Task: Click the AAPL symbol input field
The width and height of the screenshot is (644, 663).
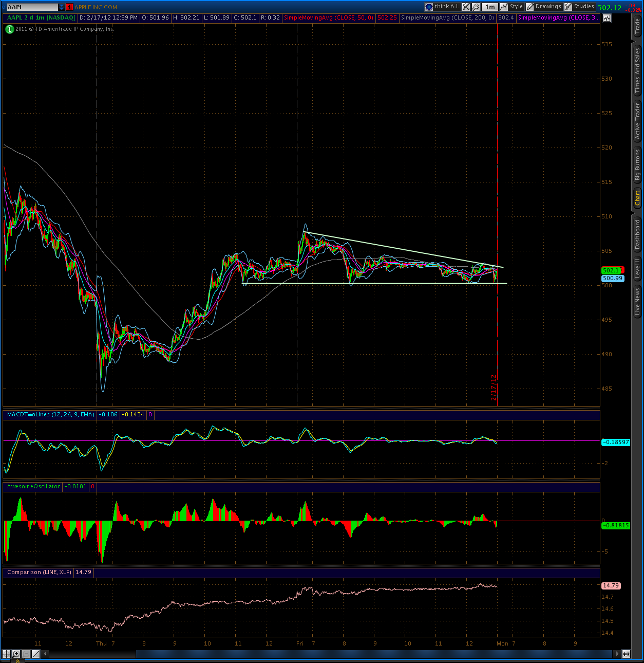Action: point(32,7)
